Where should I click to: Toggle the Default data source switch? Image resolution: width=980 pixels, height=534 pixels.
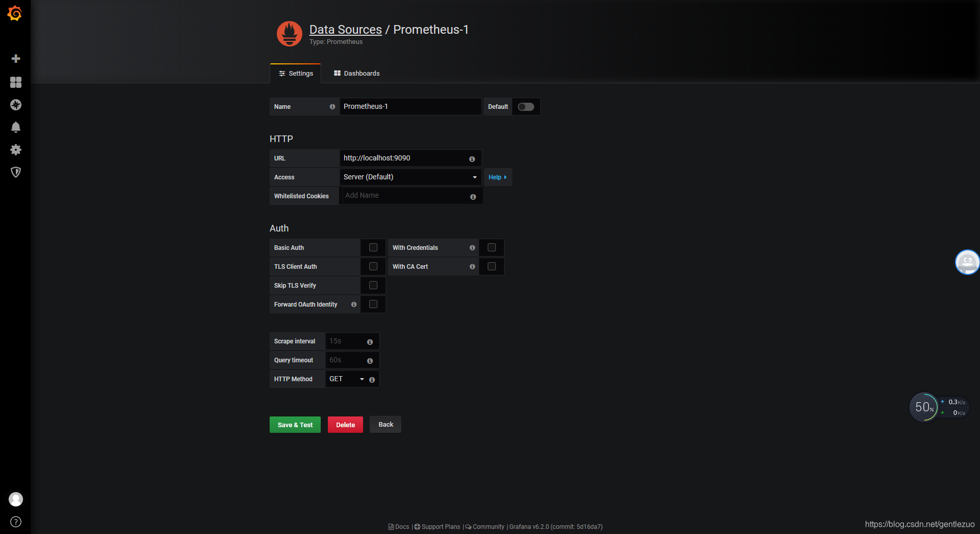pyautogui.click(x=526, y=107)
